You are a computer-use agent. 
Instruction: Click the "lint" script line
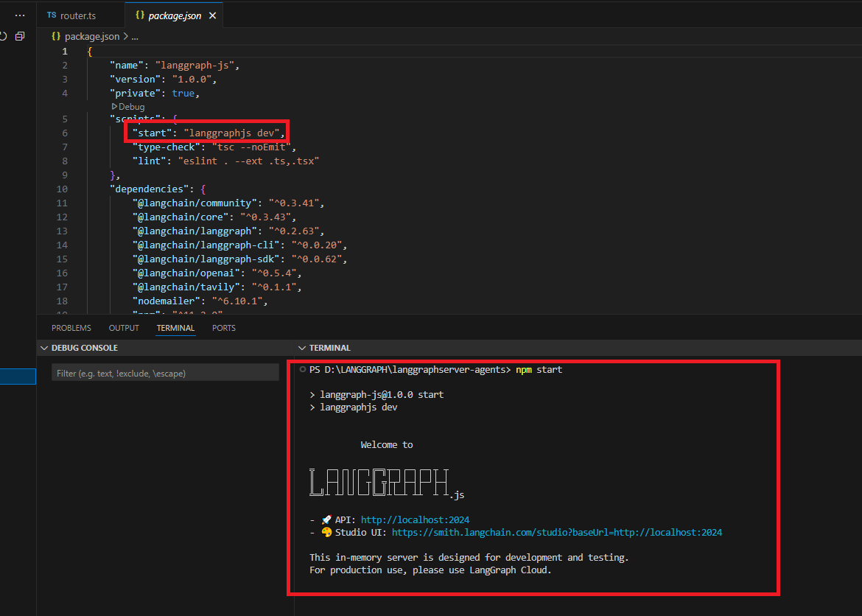tap(226, 161)
